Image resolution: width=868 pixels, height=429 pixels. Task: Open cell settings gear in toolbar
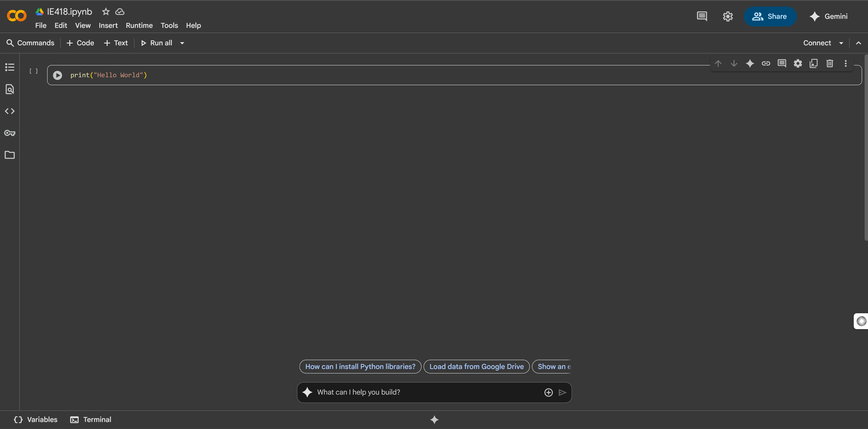click(x=798, y=63)
